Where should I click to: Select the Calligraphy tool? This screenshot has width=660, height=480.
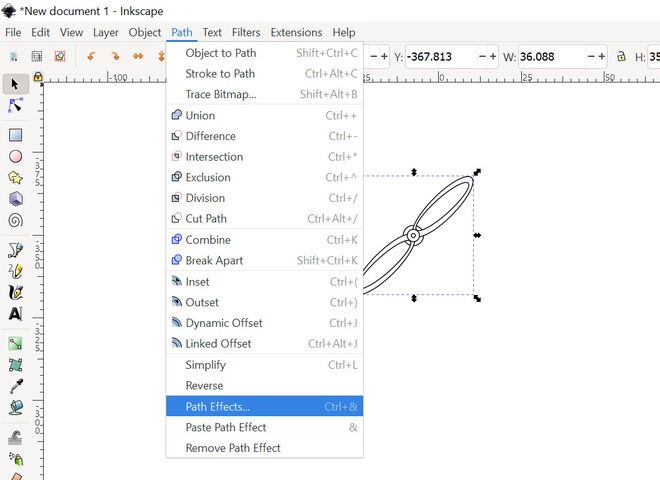tap(16, 292)
